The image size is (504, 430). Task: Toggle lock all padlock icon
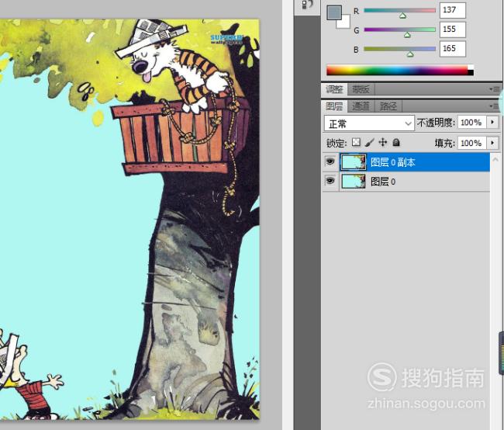click(396, 142)
